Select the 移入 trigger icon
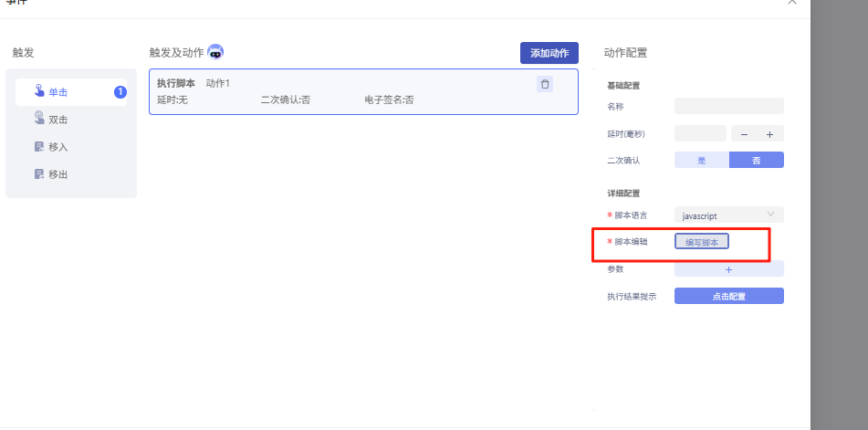Viewport: 868px width, 430px height. coord(38,147)
